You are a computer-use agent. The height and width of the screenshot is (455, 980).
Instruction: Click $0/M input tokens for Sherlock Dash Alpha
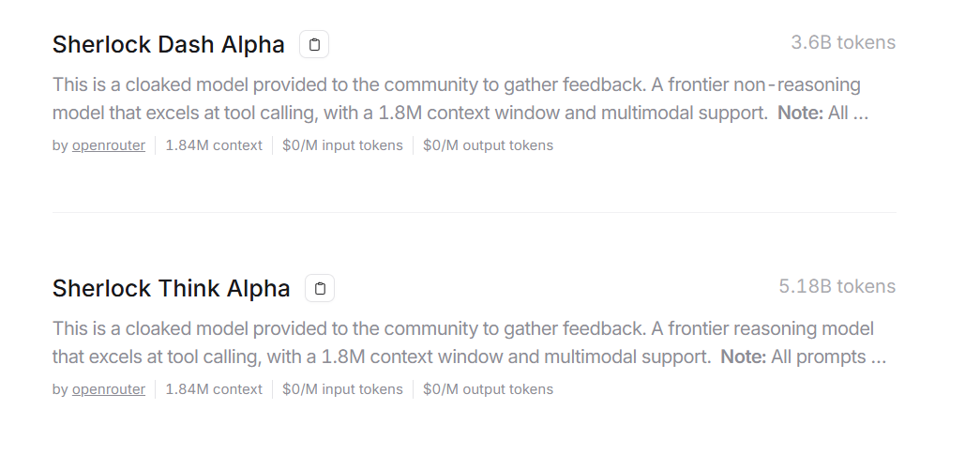pyautogui.click(x=342, y=145)
